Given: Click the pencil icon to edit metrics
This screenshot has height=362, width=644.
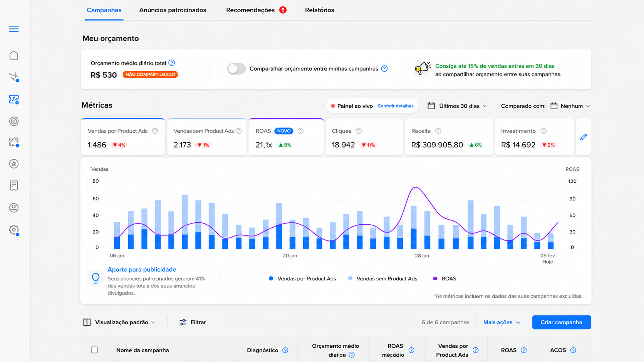Looking at the screenshot, I should (584, 137).
